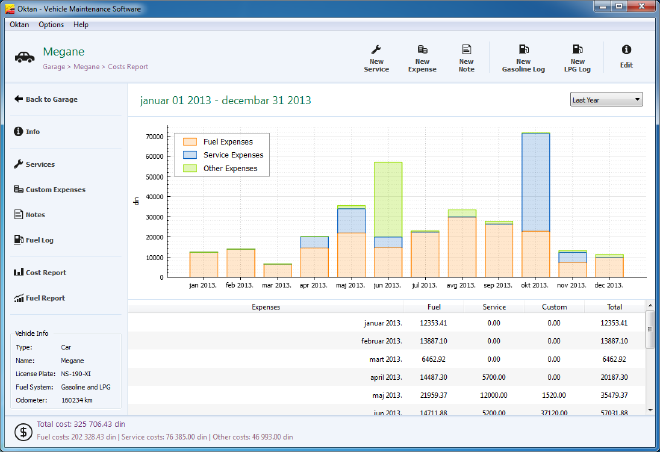The width and height of the screenshot is (660, 452).
Task: Click the Garage breadcrumb link
Action: 54,67
